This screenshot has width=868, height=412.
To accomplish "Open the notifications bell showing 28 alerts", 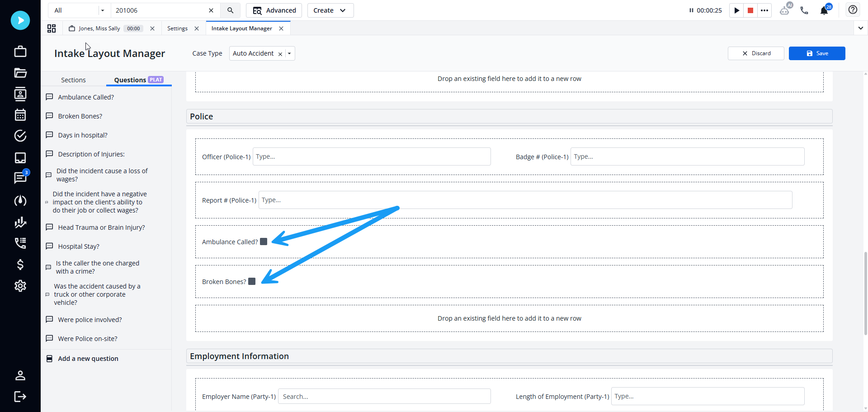I will click(825, 10).
